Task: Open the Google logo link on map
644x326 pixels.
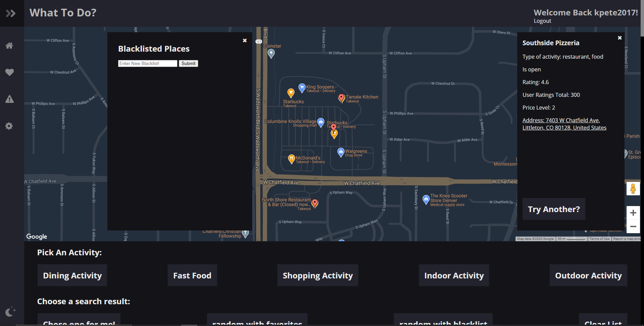Action: [37, 237]
